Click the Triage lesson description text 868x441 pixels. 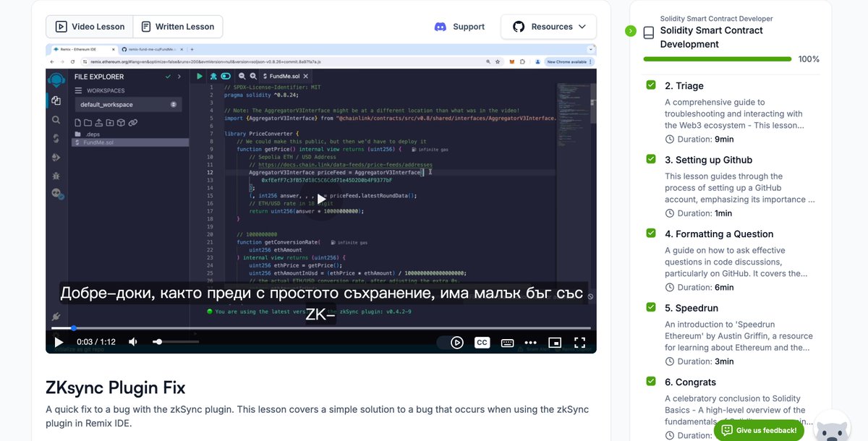[734, 114]
